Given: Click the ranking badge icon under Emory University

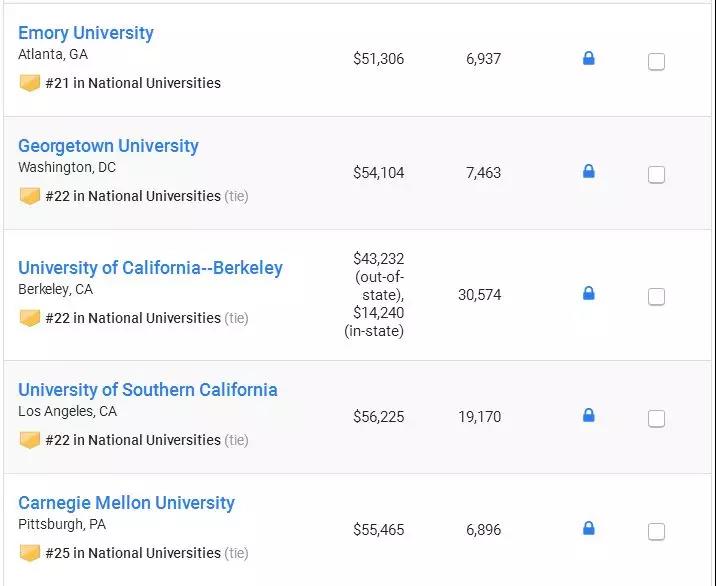Looking at the screenshot, I should tap(30, 83).
